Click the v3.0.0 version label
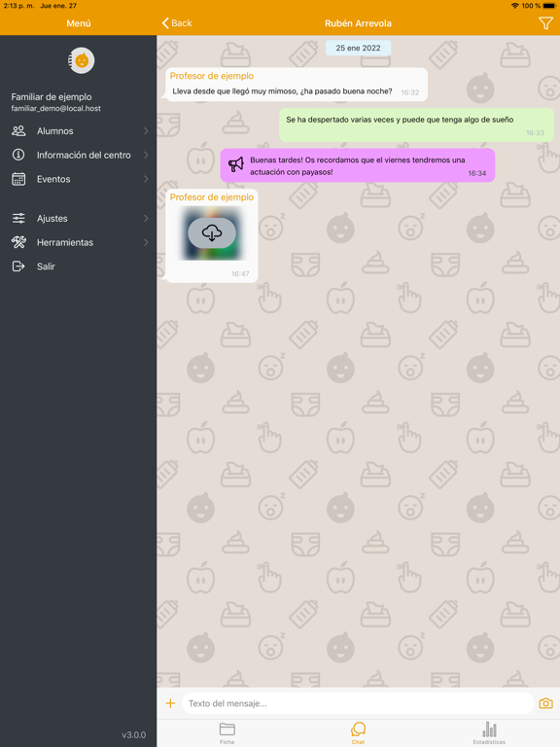 (134, 734)
